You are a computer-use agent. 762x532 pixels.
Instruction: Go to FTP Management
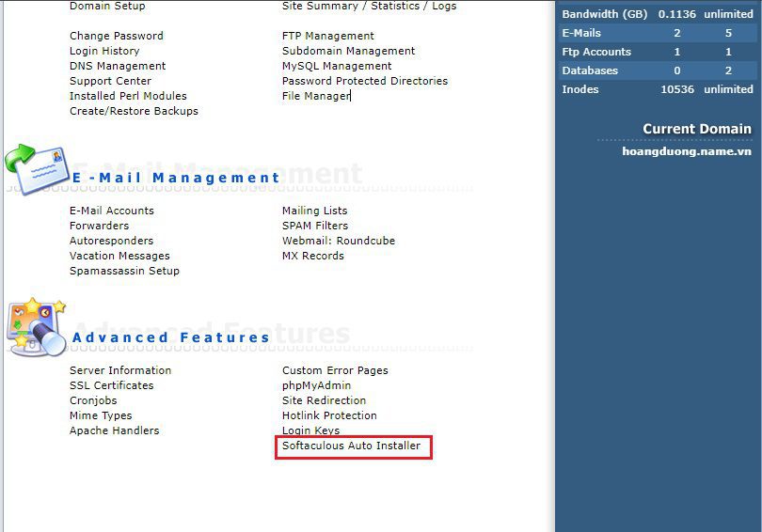(327, 36)
